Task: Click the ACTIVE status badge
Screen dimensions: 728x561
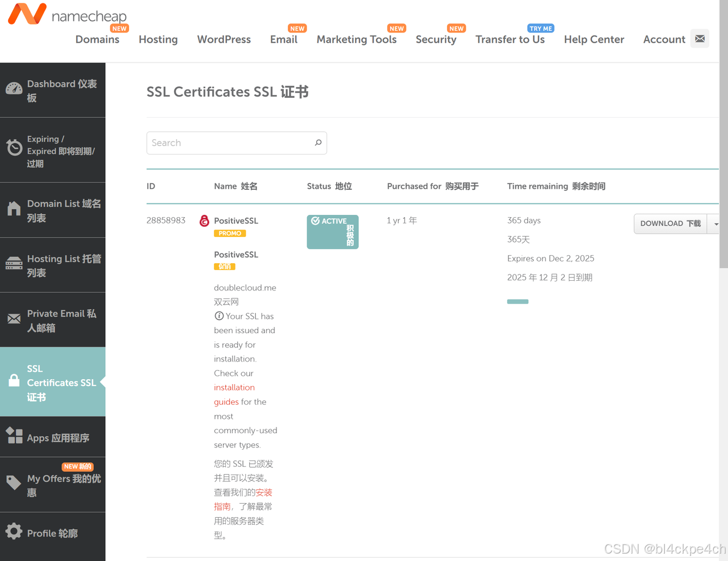Action: 333,232
